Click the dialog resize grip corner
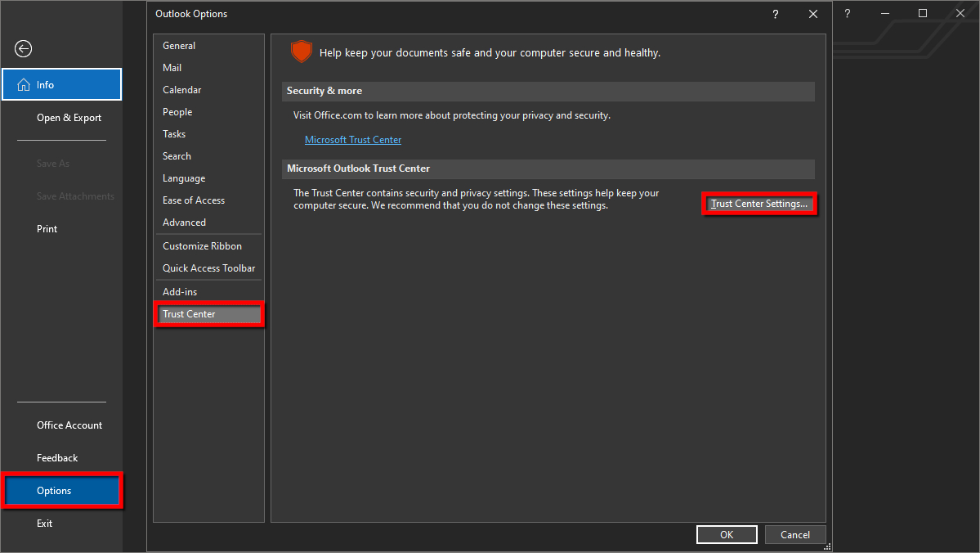The image size is (980, 553). pyautogui.click(x=827, y=546)
